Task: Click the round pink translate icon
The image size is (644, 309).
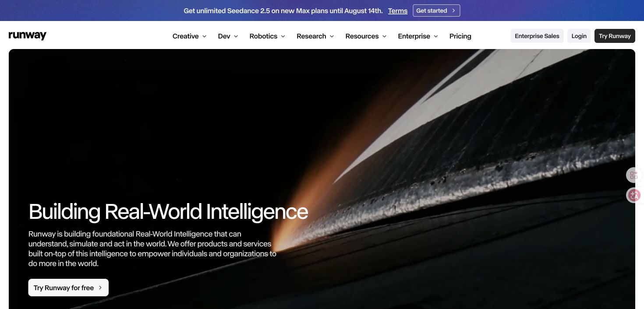Action: tap(633, 195)
